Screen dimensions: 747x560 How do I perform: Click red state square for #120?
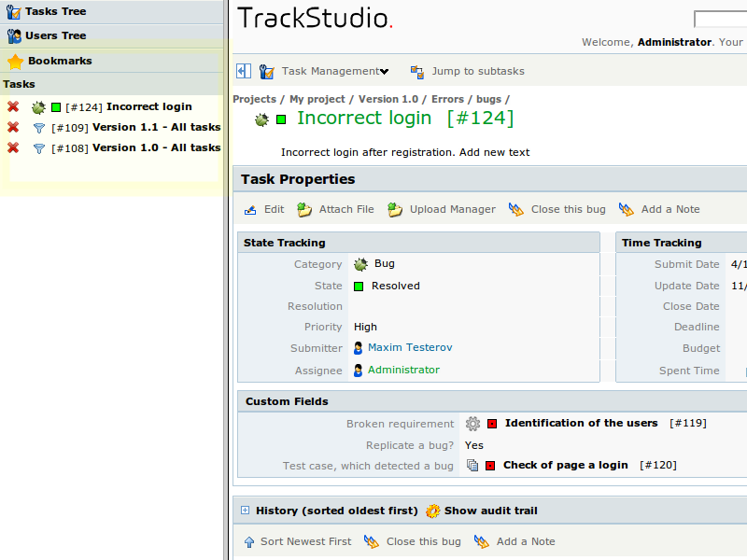tap(490, 466)
